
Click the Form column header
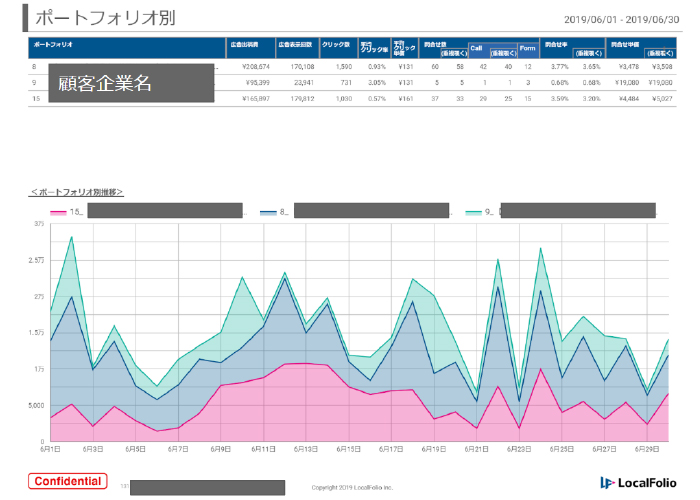pos(528,48)
